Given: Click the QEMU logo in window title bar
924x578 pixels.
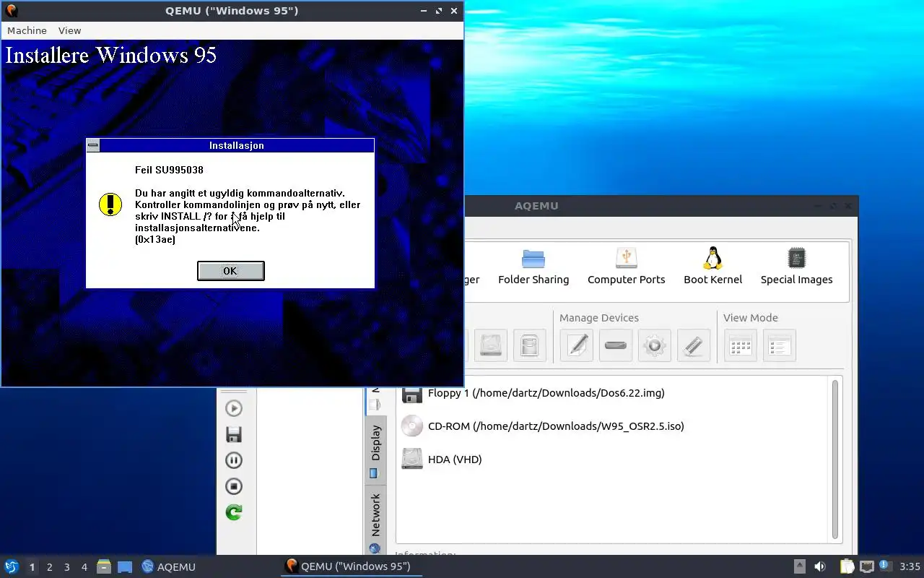Looking at the screenshot, I should (x=11, y=10).
